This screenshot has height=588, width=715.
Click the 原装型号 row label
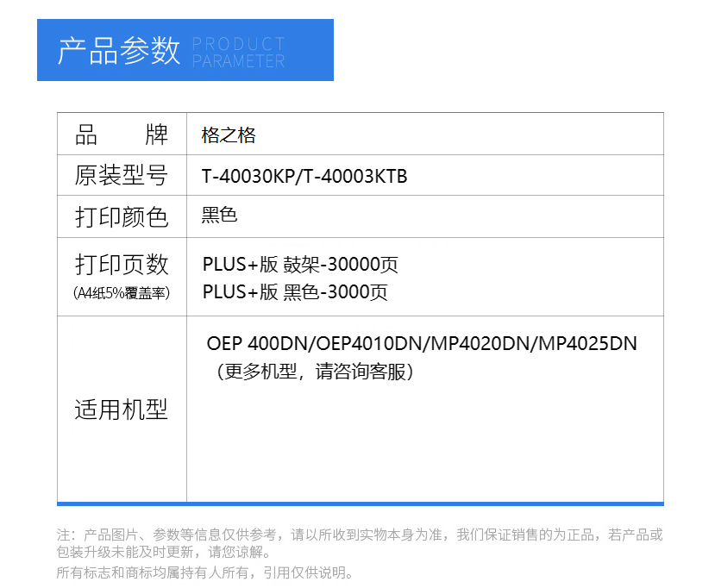tap(122, 175)
